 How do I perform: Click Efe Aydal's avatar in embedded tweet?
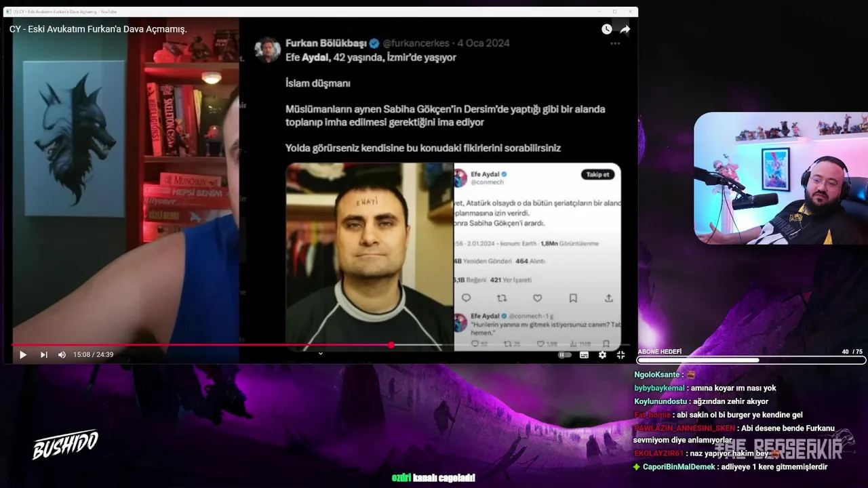[x=460, y=178]
